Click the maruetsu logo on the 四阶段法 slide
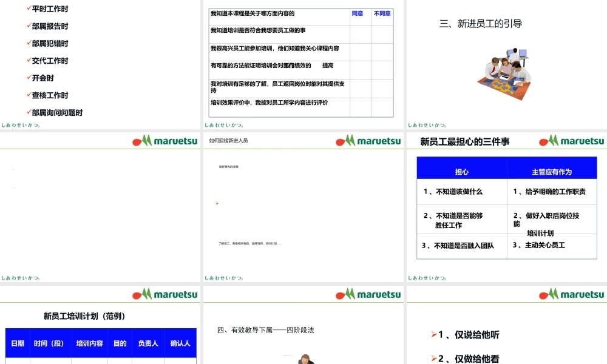Image resolution: width=607 pixels, height=364 pixels. [368, 294]
